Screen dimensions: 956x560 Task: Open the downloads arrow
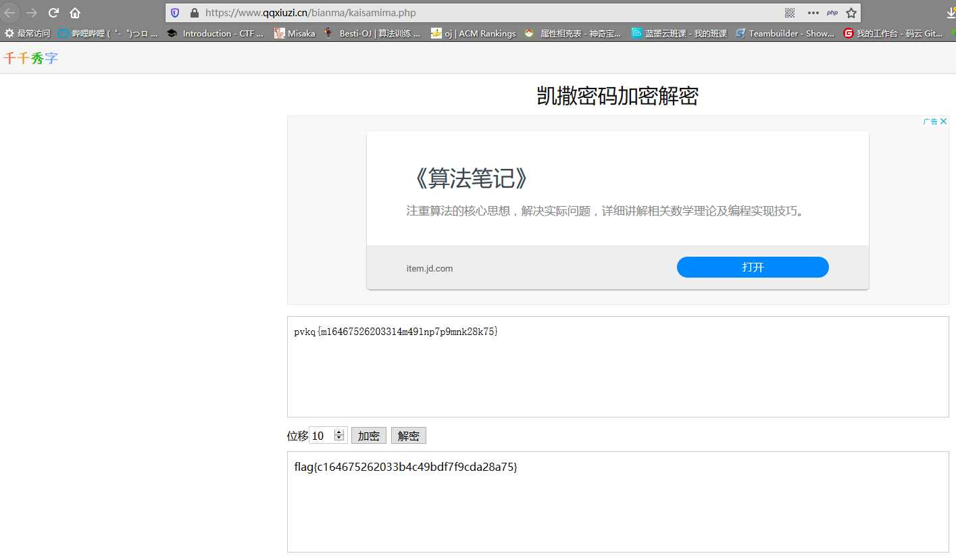click(x=951, y=12)
